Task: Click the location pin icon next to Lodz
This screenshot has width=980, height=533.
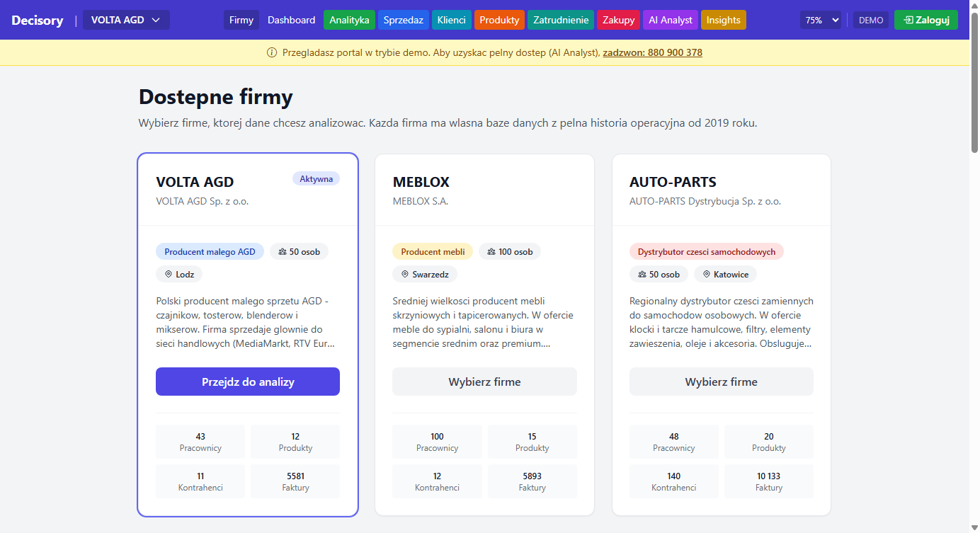Action: [x=169, y=274]
